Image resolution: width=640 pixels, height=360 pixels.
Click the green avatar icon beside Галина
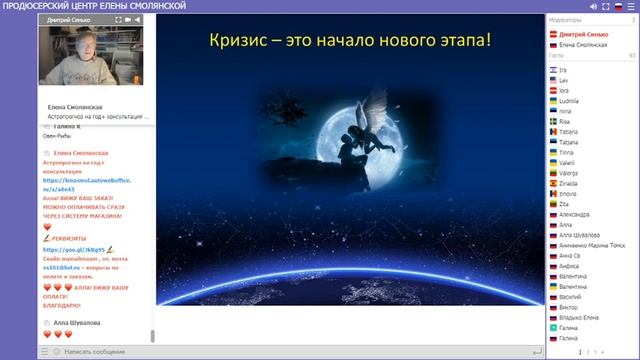(553, 328)
